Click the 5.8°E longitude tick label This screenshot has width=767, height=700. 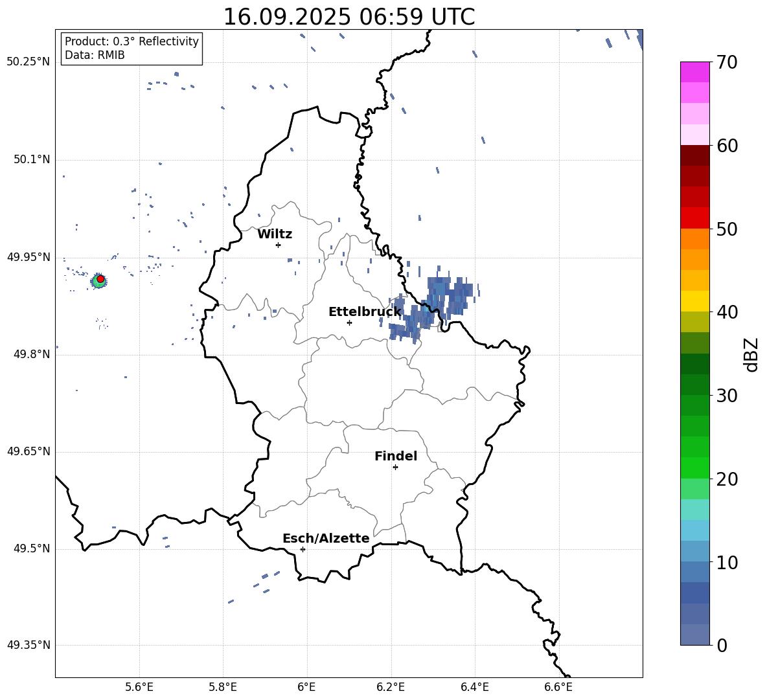(223, 687)
